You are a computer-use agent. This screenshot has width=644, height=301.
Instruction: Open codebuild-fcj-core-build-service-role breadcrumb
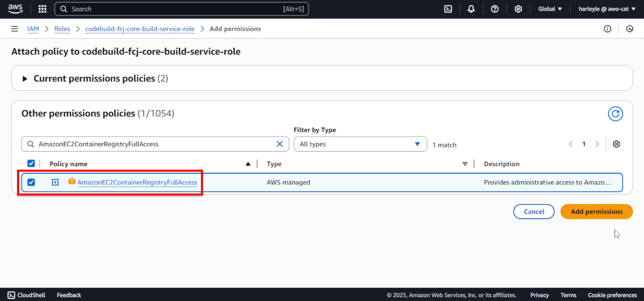click(x=140, y=29)
